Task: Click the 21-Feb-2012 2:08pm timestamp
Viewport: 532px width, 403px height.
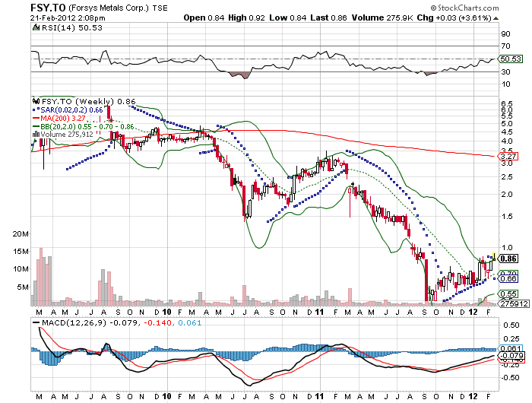Action: pos(68,18)
